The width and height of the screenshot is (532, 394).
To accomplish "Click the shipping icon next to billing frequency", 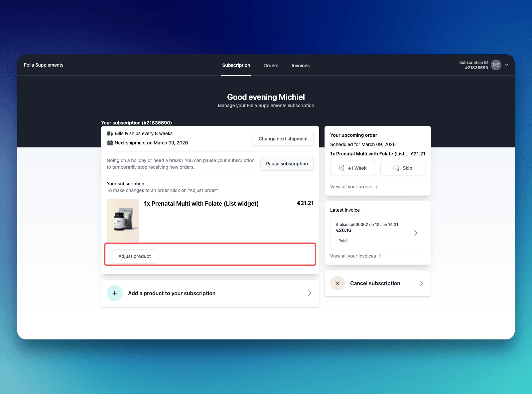I will [110, 133].
